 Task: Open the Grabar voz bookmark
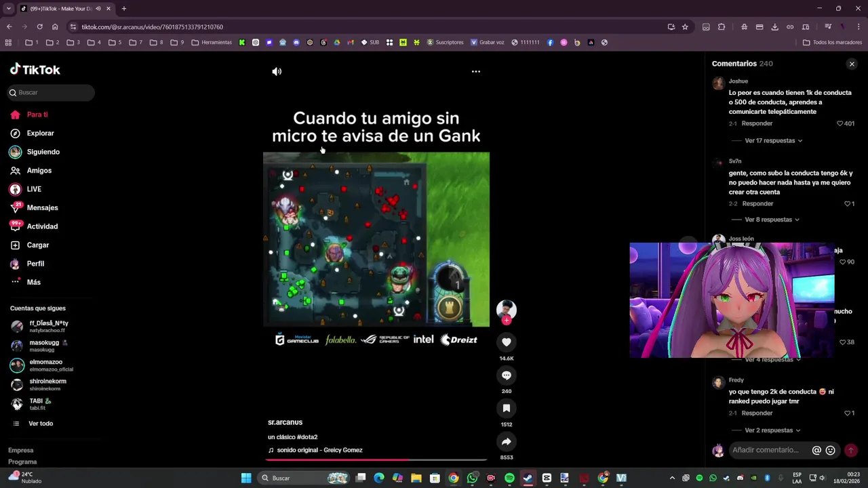click(x=487, y=42)
